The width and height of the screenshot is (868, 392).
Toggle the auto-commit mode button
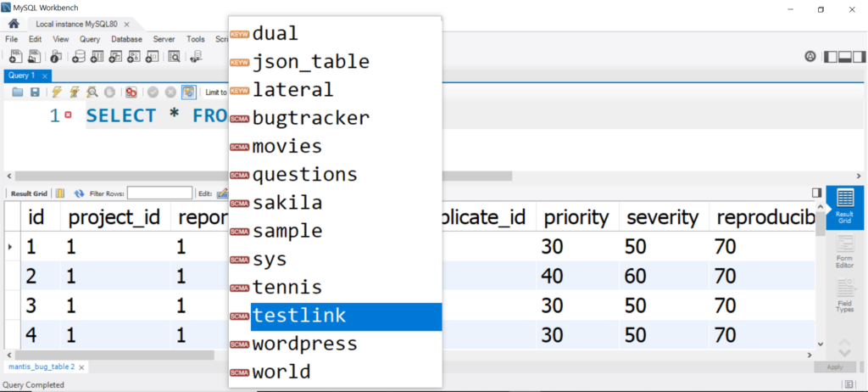(x=188, y=92)
